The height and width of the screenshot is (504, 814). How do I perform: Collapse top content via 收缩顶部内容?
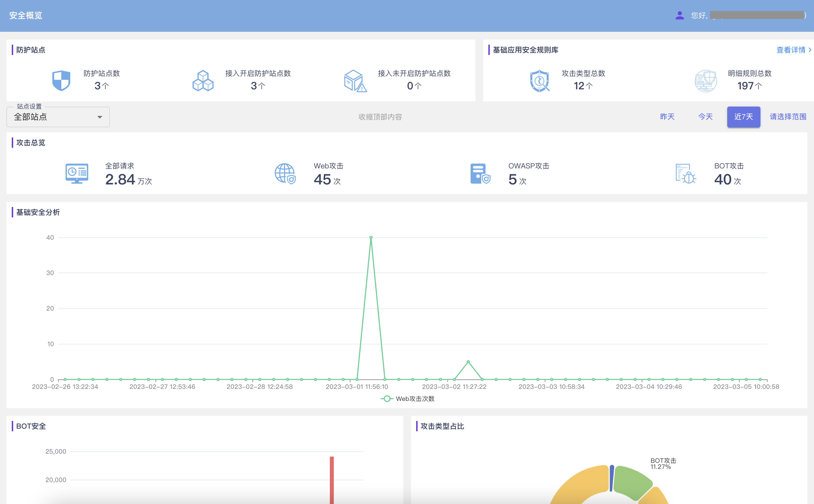[380, 117]
